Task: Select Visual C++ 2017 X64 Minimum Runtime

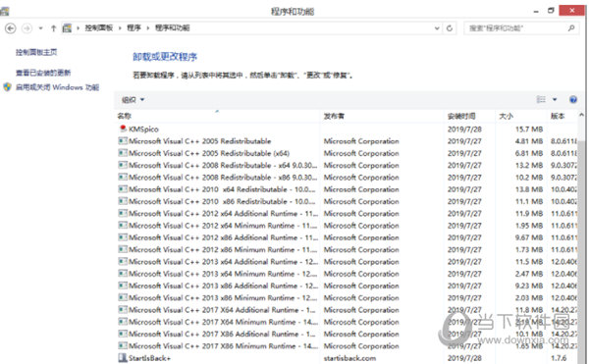Action: [223, 322]
